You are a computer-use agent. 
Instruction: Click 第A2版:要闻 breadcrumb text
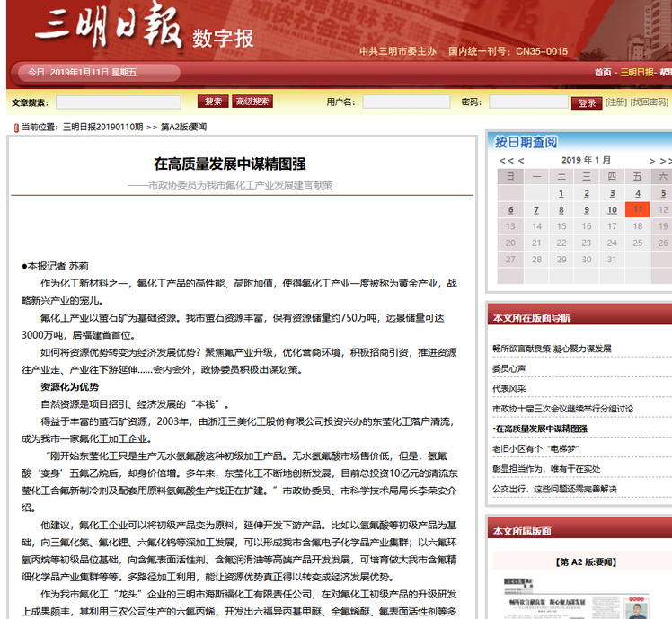[183, 127]
